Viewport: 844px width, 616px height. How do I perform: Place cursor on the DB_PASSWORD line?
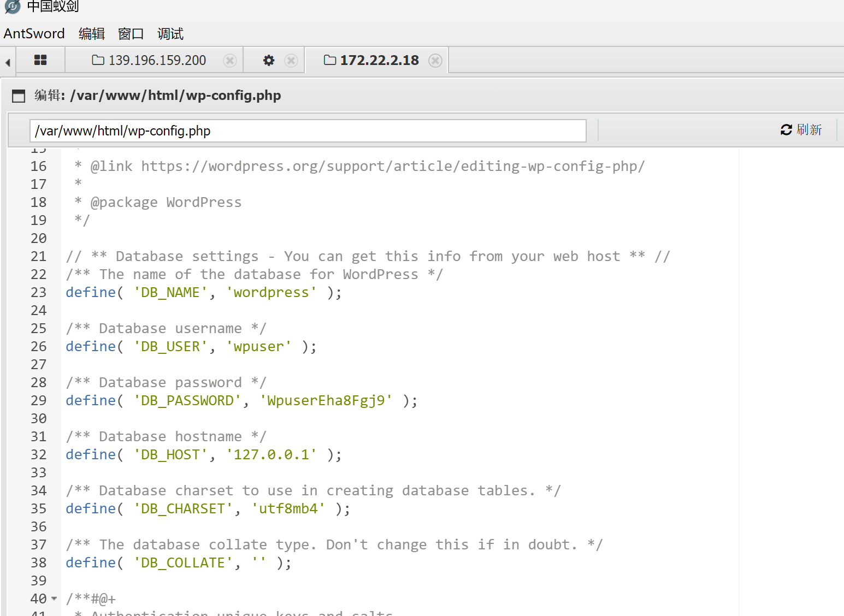pos(328,401)
